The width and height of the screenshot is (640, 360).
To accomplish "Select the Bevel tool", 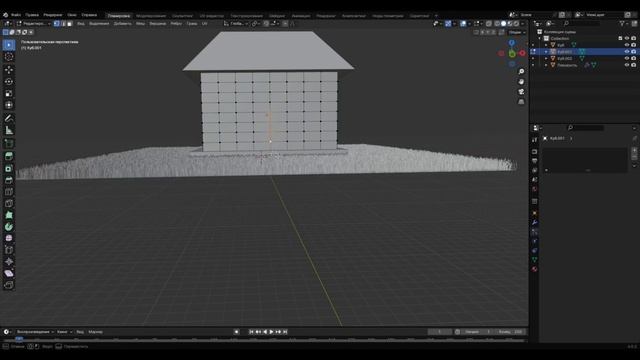I will (9, 180).
